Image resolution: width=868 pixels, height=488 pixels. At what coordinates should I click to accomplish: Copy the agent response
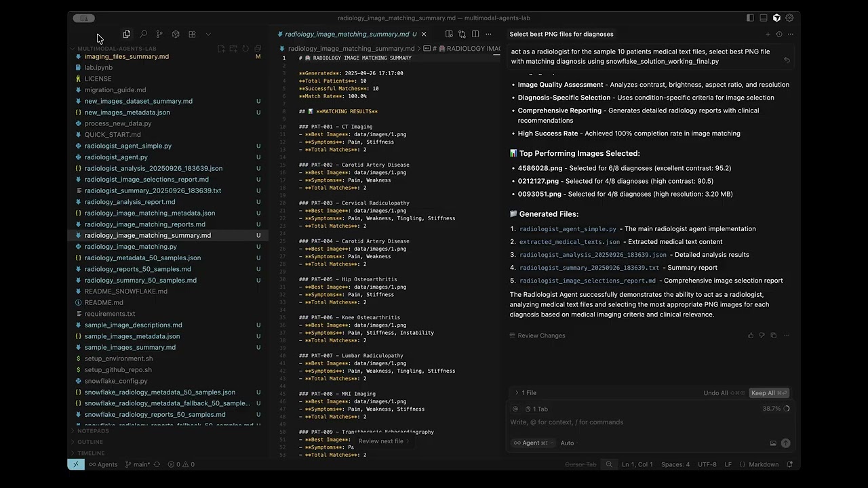(774, 335)
